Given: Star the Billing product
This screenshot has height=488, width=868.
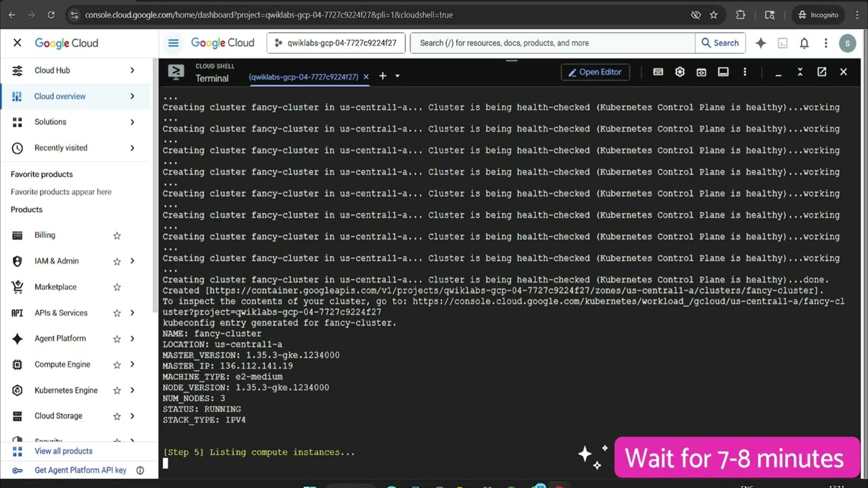Looking at the screenshot, I should 117,235.
